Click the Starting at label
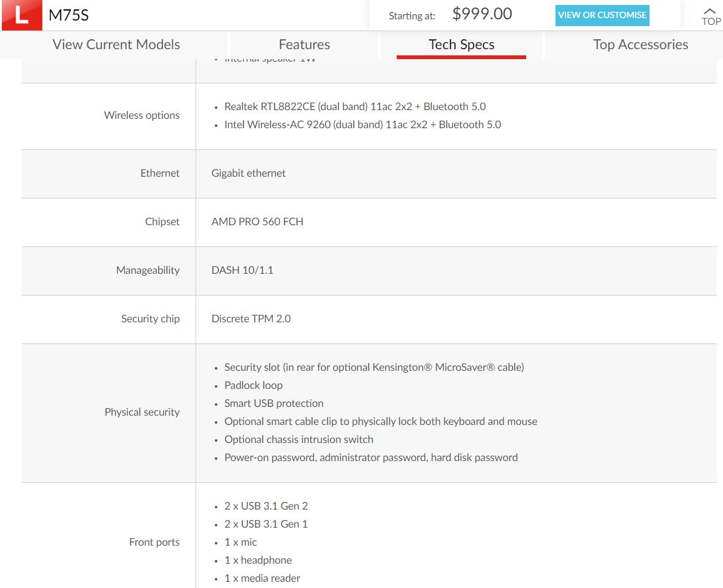The image size is (723, 588). [412, 16]
